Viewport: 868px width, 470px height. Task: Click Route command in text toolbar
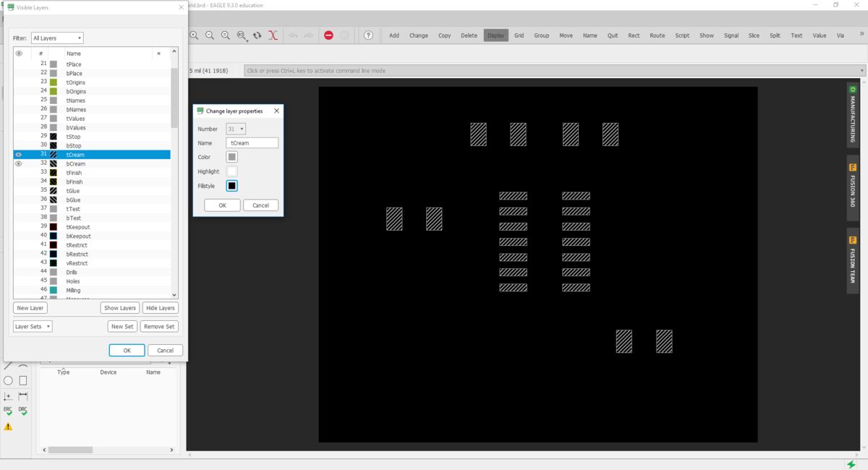point(657,35)
